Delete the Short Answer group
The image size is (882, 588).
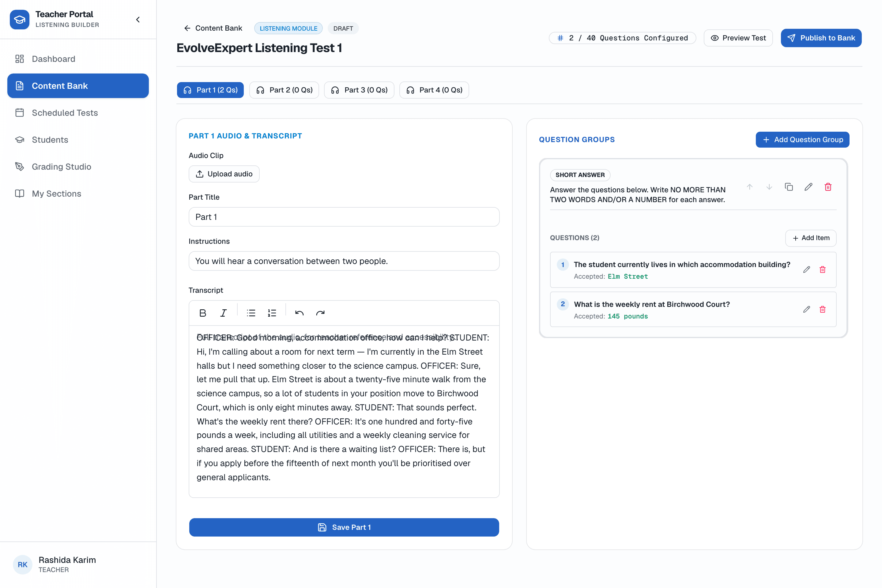[828, 187]
